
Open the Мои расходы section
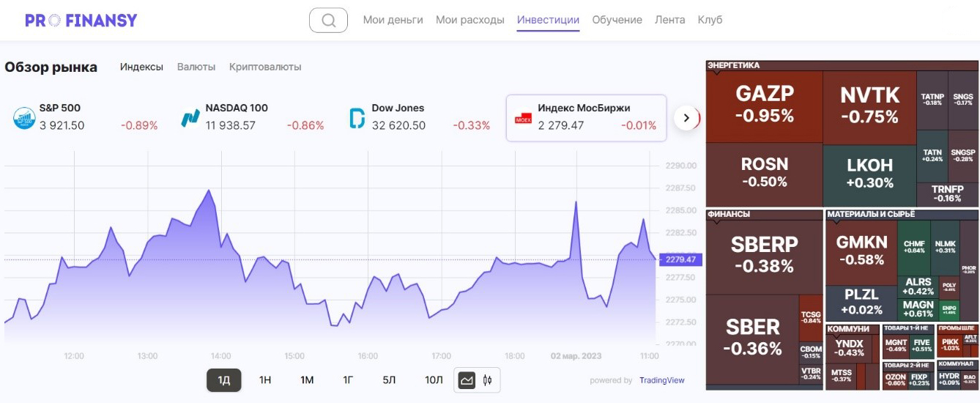470,20
